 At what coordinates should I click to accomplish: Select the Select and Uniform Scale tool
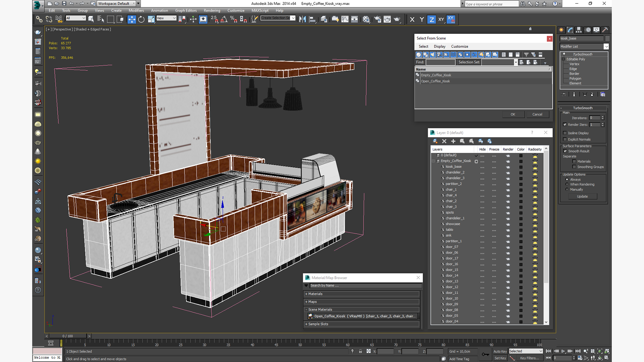[x=151, y=19]
